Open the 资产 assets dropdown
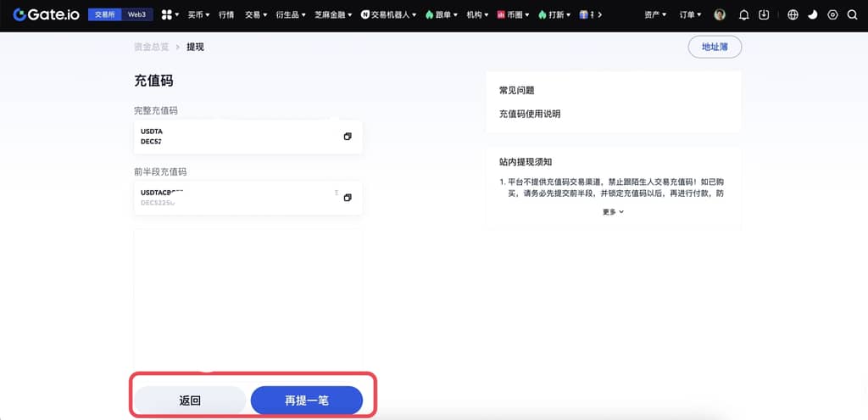The height and width of the screenshot is (420, 868). [x=654, y=15]
